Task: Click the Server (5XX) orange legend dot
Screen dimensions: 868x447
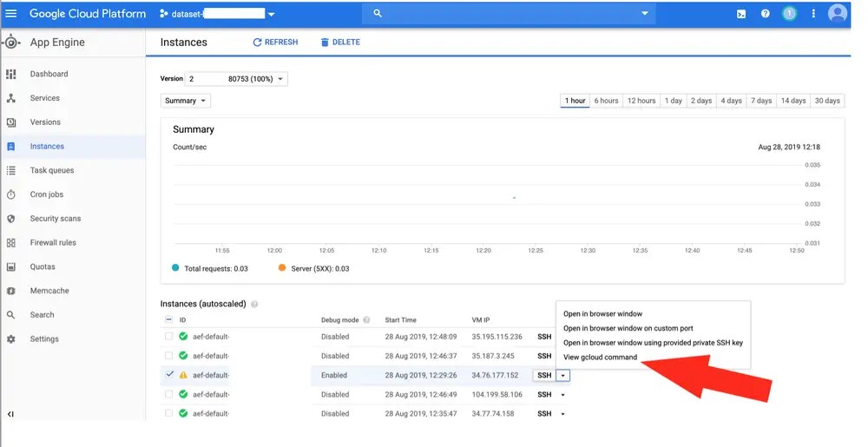Action: pyautogui.click(x=282, y=267)
